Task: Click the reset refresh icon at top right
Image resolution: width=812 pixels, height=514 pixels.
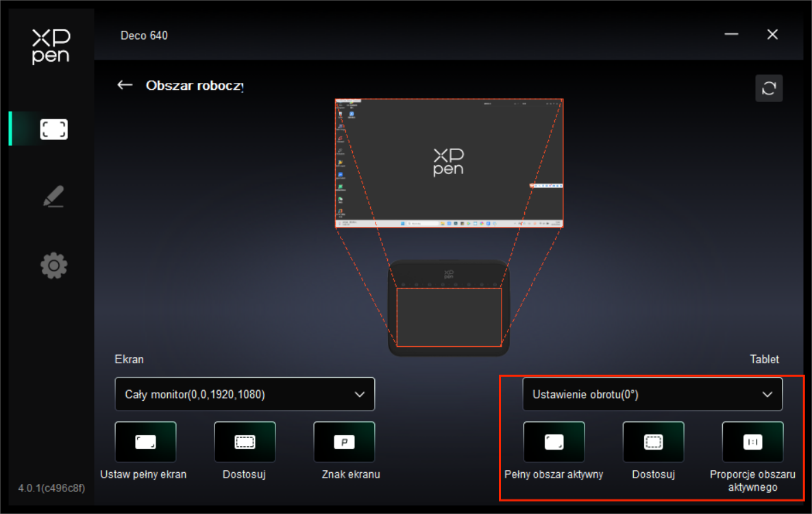Action: coord(768,88)
